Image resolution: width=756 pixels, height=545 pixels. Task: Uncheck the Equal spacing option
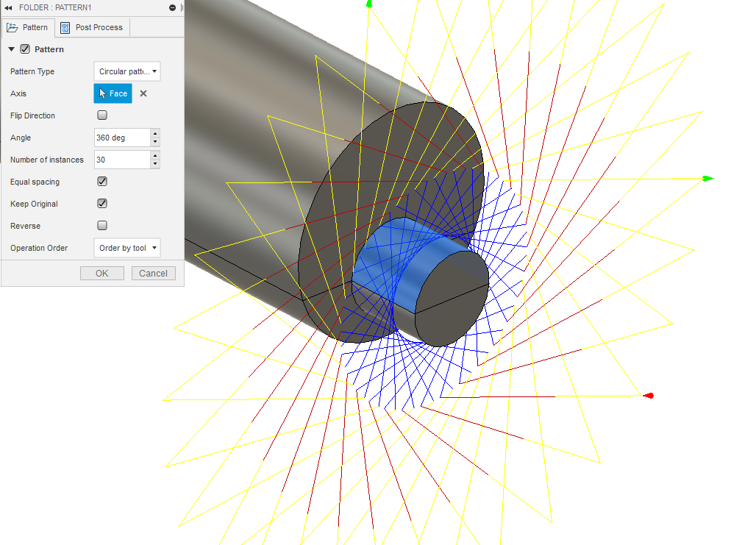click(x=101, y=181)
